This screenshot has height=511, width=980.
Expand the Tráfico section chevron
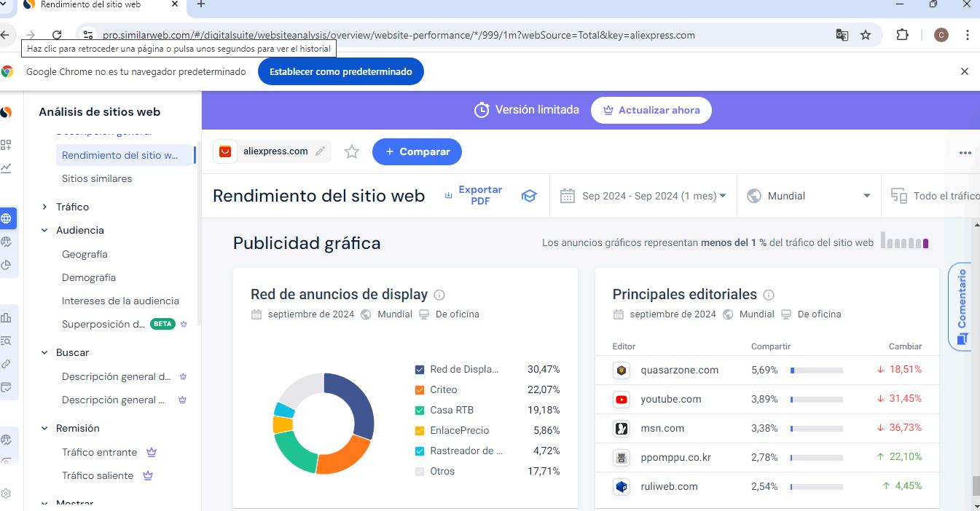(44, 207)
